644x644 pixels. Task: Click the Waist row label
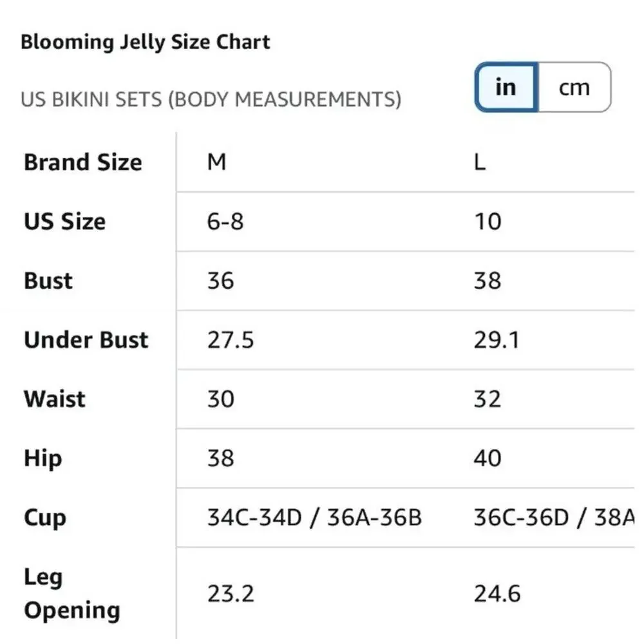coord(55,399)
